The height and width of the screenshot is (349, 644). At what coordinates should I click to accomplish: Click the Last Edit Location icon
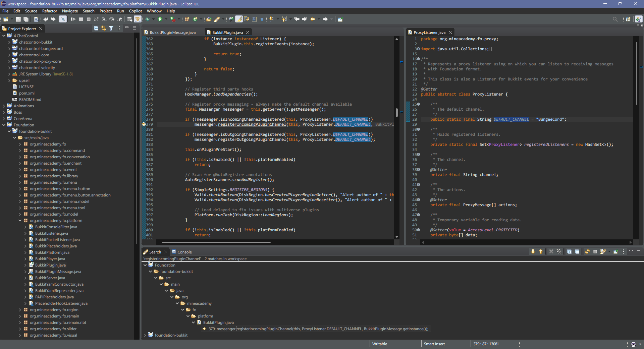(297, 19)
